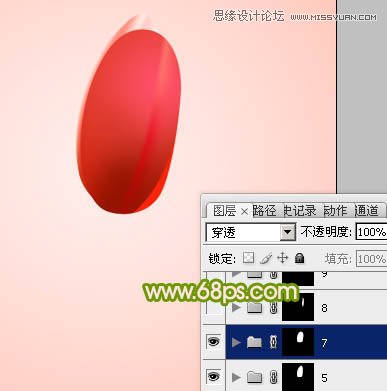Image resolution: width=387 pixels, height=391 pixels.
Task: Expand layer group 8 triangle
Action: point(236,307)
